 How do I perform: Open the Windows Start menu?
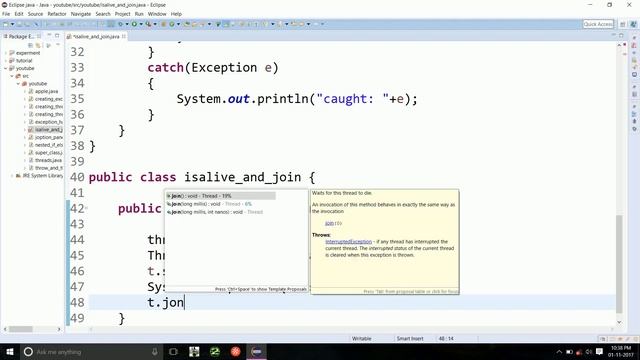[9, 351]
